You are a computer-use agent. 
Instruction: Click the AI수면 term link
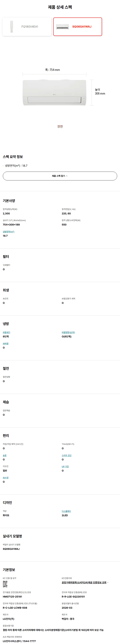coord(6,478)
